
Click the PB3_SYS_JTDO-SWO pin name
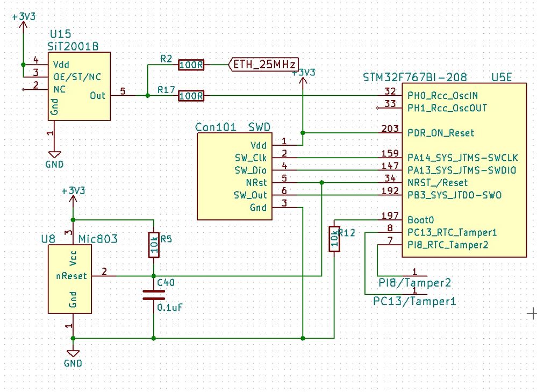(x=454, y=195)
